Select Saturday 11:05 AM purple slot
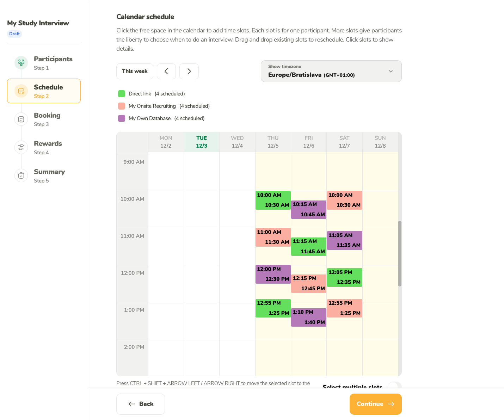This screenshot has height=420, width=504. [345, 240]
